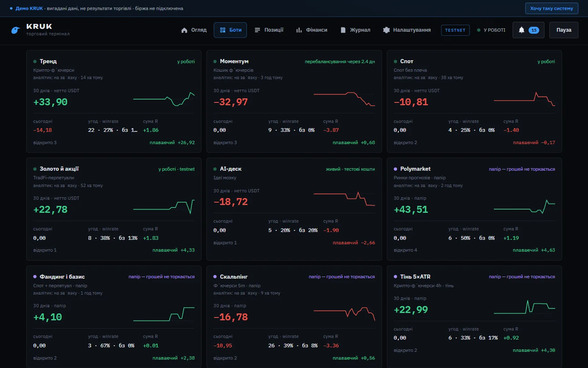The width and height of the screenshot is (588, 368).
Task: Click the Пауза button
Action: 564,30
